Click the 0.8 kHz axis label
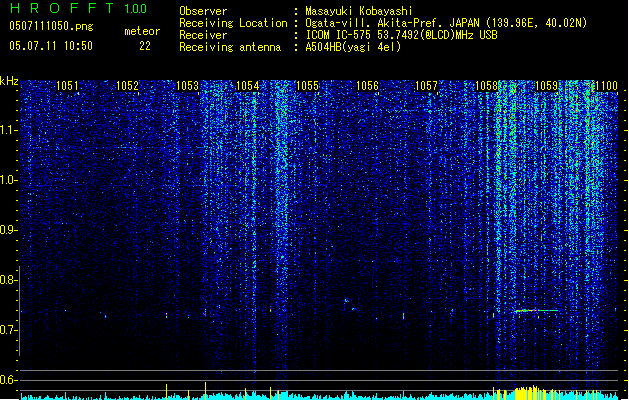This screenshot has height=400, width=629. click(9, 280)
